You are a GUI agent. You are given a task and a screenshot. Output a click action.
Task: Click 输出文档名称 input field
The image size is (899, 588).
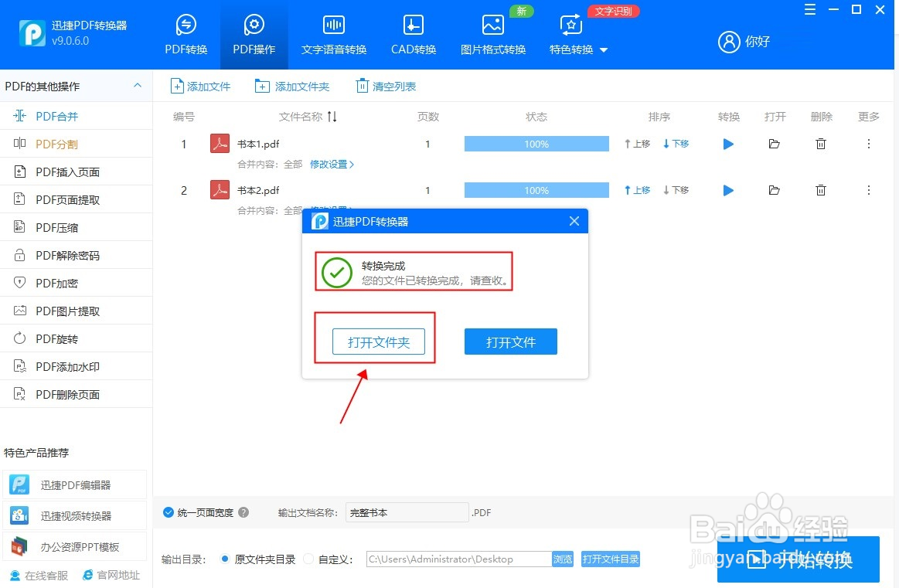pos(407,512)
